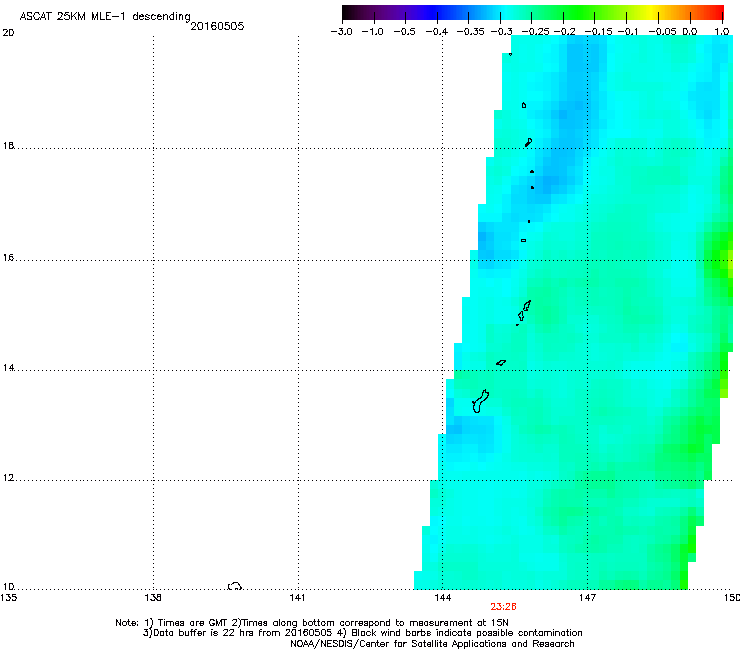
Task: Click the colorbar label -3.0
Action: (341, 32)
